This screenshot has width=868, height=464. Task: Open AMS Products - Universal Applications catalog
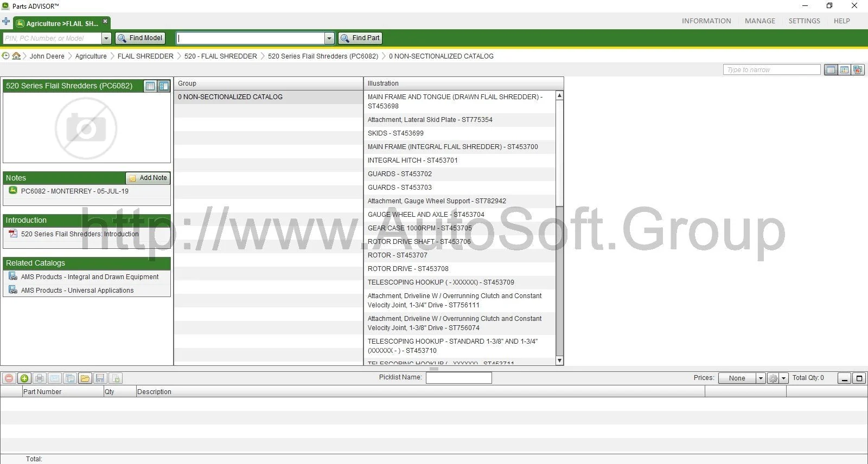pyautogui.click(x=77, y=291)
